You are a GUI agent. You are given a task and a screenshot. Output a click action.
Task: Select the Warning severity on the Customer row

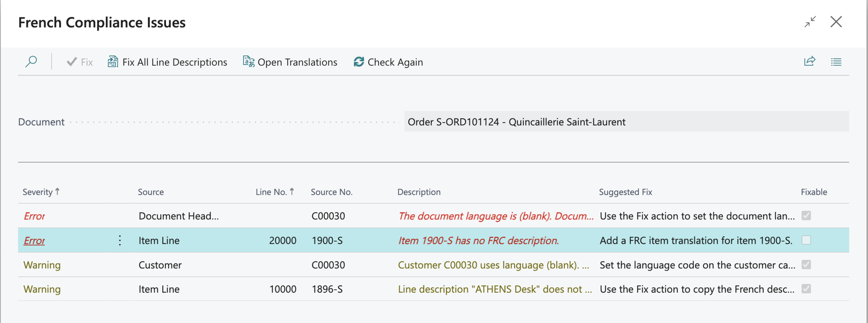point(42,264)
